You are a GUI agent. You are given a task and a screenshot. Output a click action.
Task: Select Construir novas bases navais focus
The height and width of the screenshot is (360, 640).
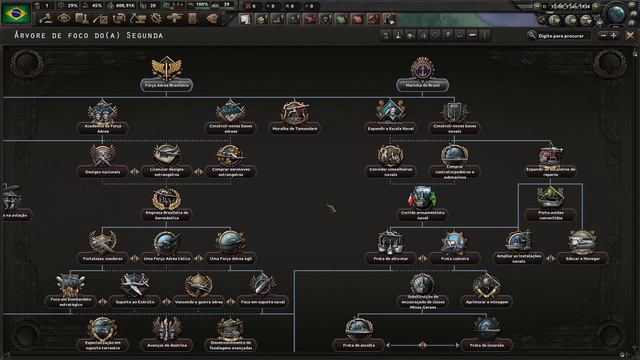pyautogui.click(x=454, y=117)
